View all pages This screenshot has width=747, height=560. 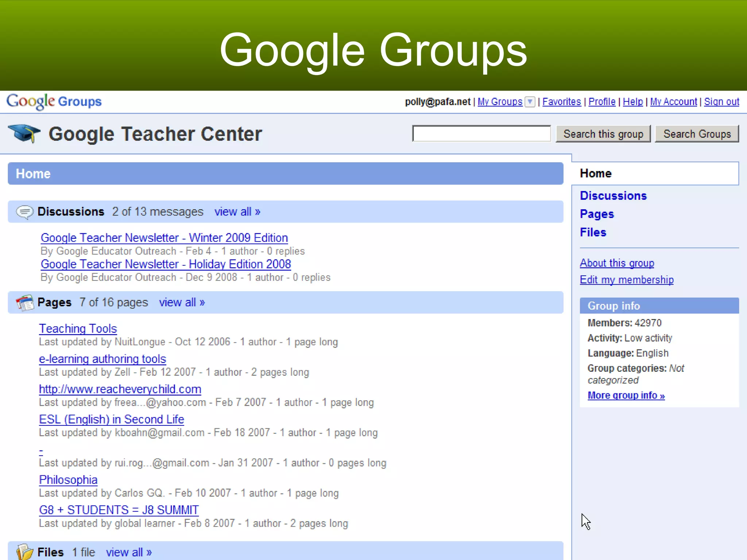[x=182, y=303]
